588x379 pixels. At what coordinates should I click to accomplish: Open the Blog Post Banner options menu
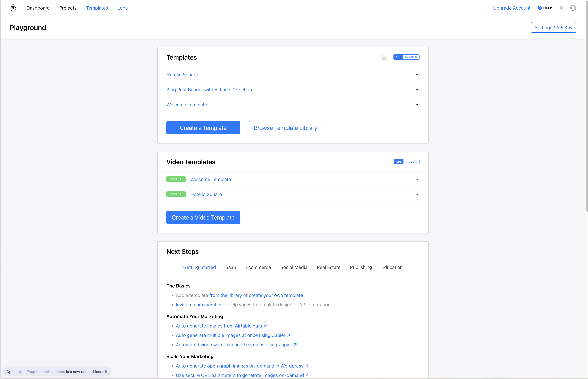pyautogui.click(x=417, y=90)
